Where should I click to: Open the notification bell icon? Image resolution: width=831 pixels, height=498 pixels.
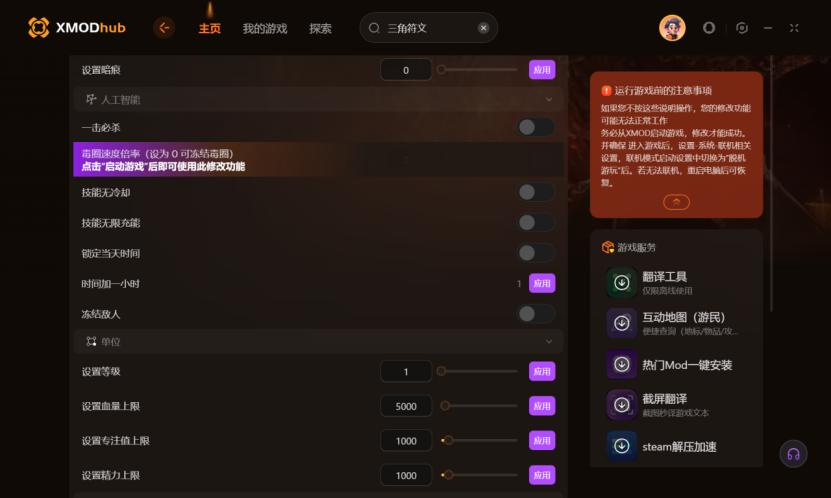pos(709,28)
